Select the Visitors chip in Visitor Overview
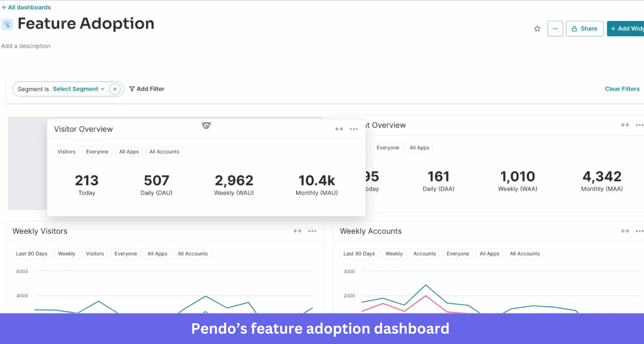This screenshot has width=644, height=344. click(x=67, y=152)
